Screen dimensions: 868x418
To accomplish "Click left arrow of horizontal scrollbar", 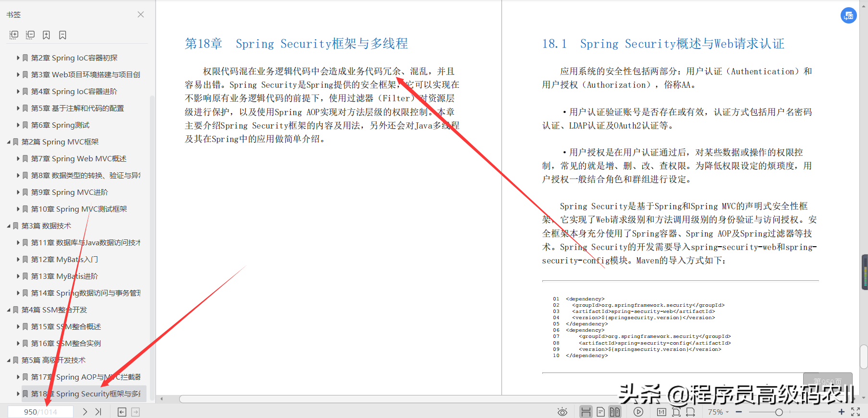I will coord(162,399).
